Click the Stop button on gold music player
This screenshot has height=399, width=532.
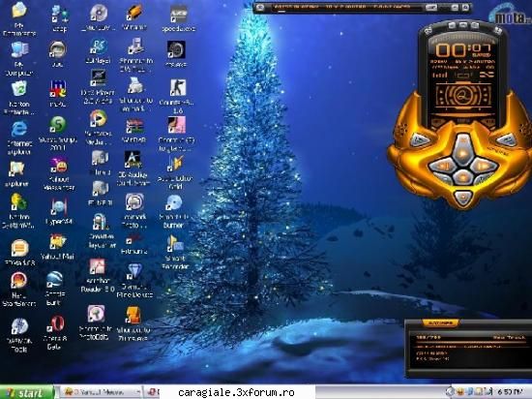tap(462, 177)
